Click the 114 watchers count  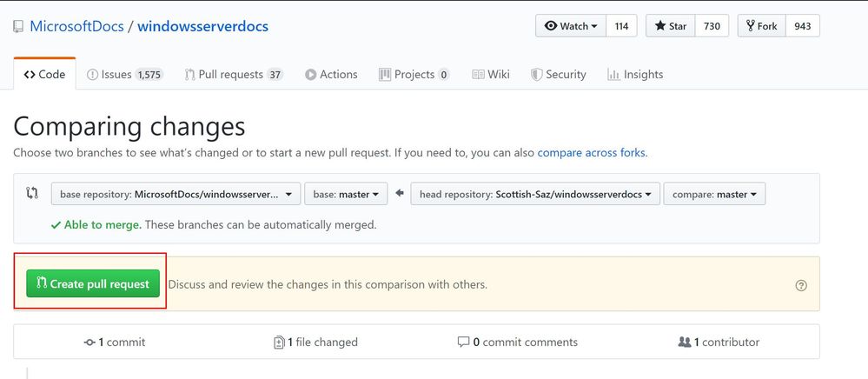[621, 26]
